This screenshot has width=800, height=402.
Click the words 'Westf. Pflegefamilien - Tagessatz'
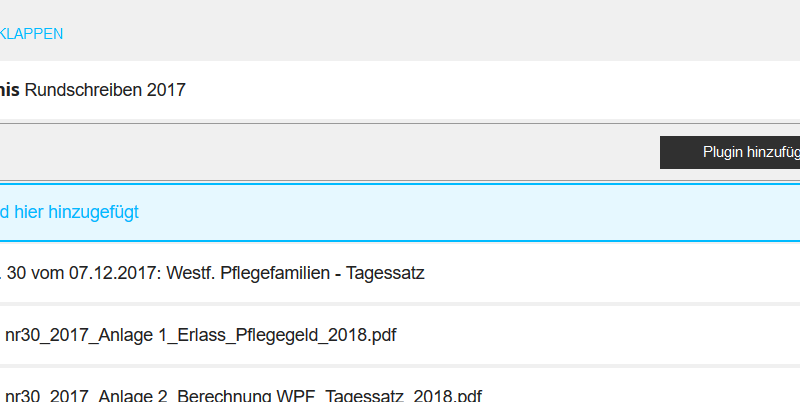click(x=295, y=273)
